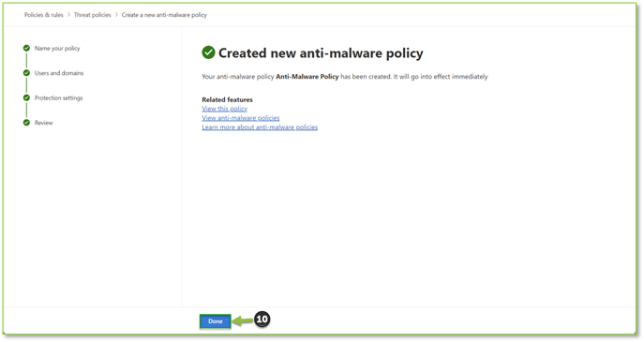Click breadcrumb chevron after Policies & rules
This screenshot has width=644, height=342.
(x=68, y=15)
